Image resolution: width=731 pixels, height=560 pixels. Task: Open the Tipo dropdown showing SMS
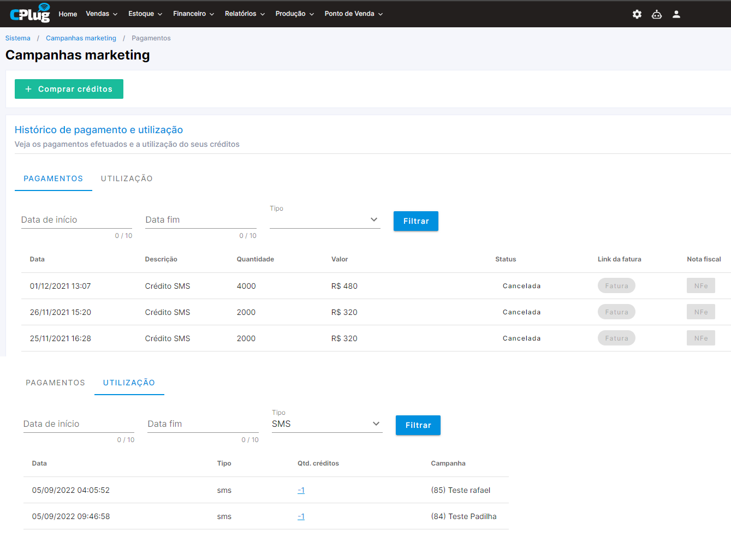pos(327,424)
